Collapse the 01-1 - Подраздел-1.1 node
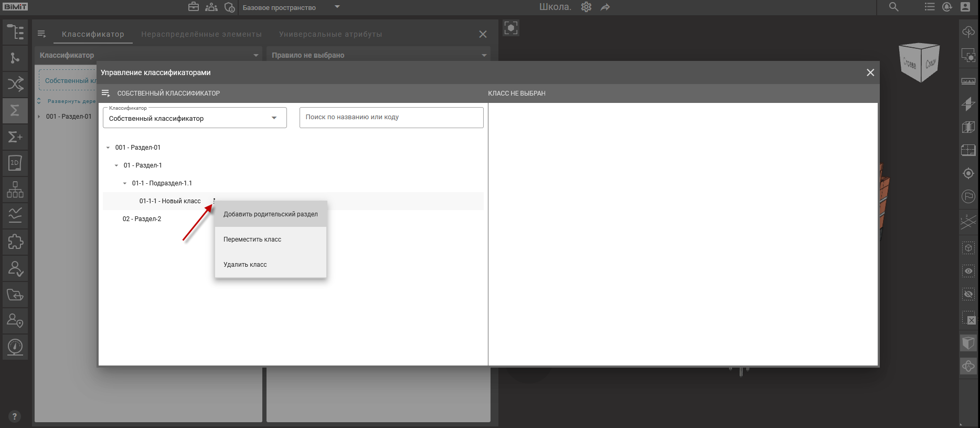 [125, 183]
